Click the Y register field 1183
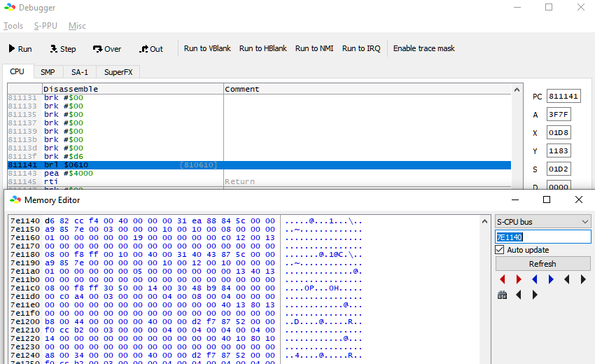Screen dimensions: 595x364 (x=559, y=150)
